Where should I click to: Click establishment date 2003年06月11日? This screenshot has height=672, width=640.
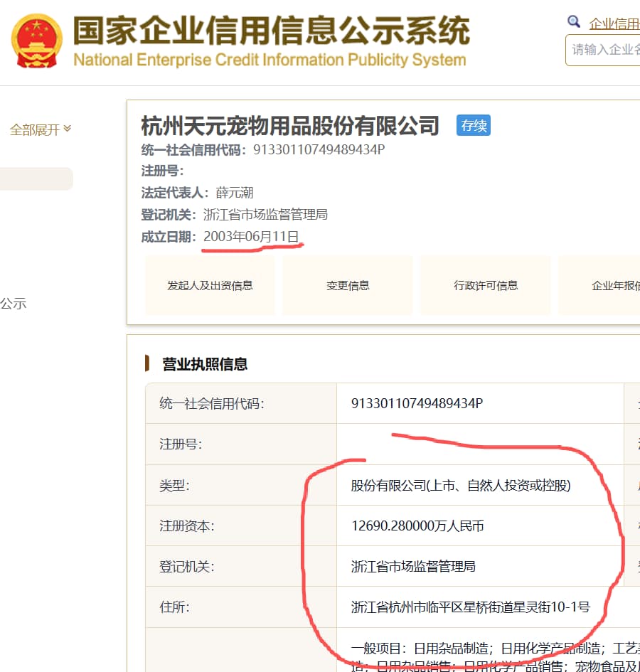coord(251,237)
